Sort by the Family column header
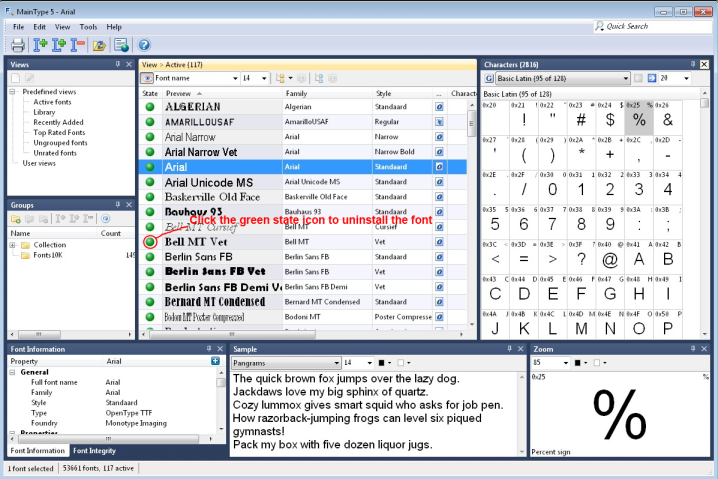The width and height of the screenshot is (718, 479). click(327, 93)
